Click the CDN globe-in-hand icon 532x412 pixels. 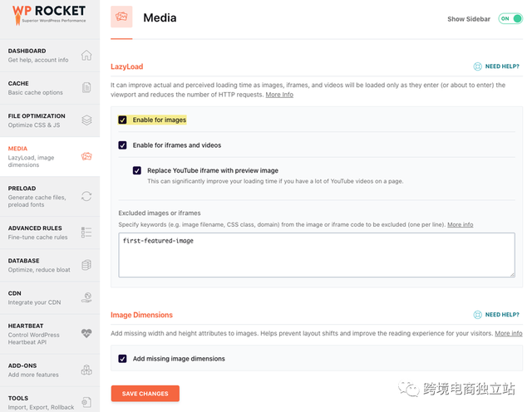click(86, 297)
